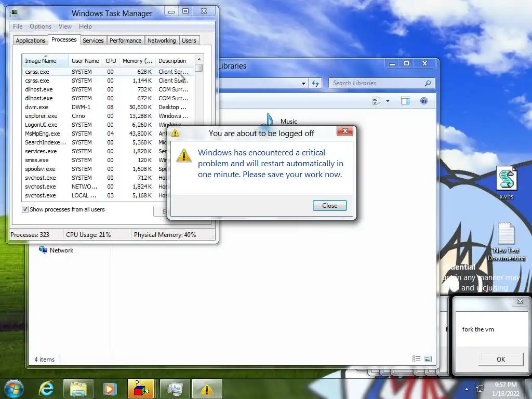Sort processes by User Name column
The image size is (532, 399).
pos(85,61)
